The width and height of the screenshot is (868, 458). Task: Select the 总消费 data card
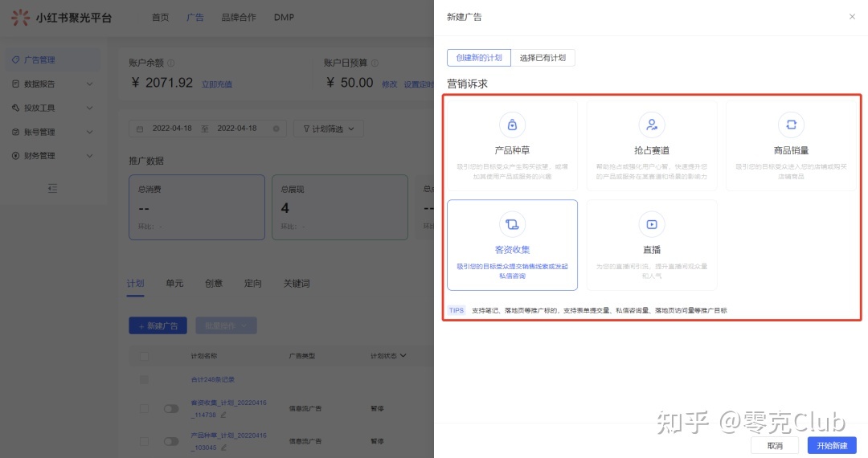(197, 207)
